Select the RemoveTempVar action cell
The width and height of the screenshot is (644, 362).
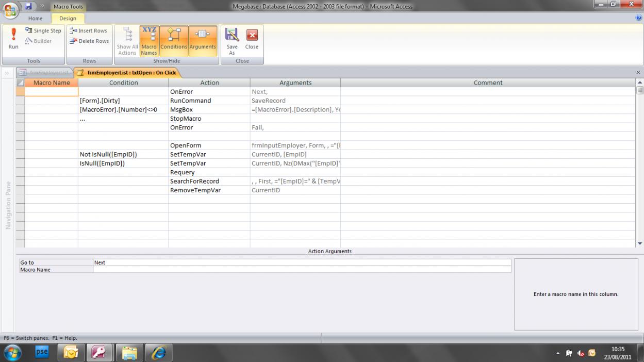[x=209, y=190]
